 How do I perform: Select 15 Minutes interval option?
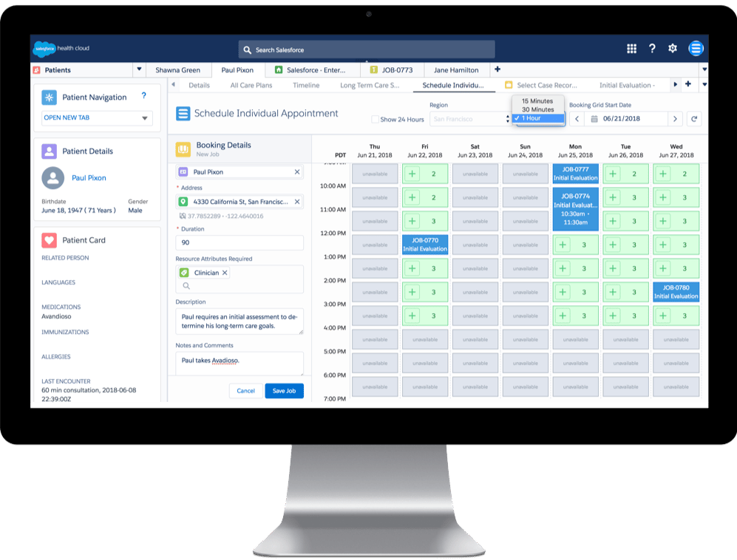click(x=537, y=101)
